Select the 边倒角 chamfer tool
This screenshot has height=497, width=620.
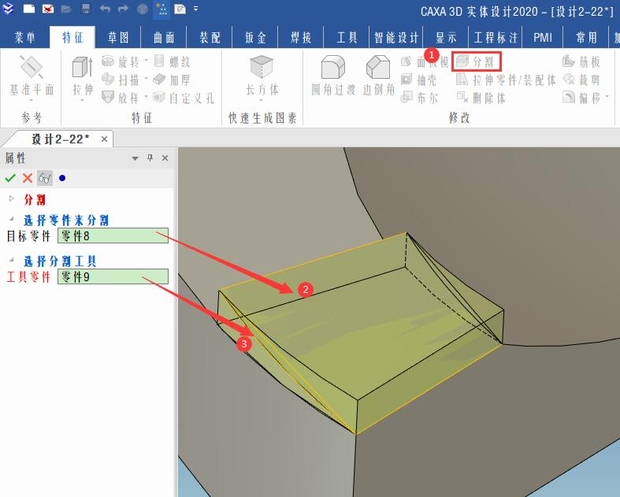coord(379,76)
